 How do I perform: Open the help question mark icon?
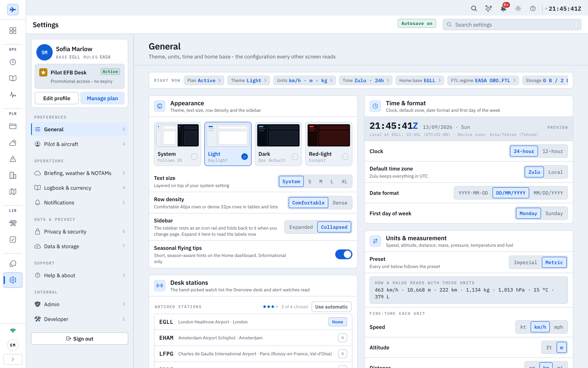tap(533, 9)
